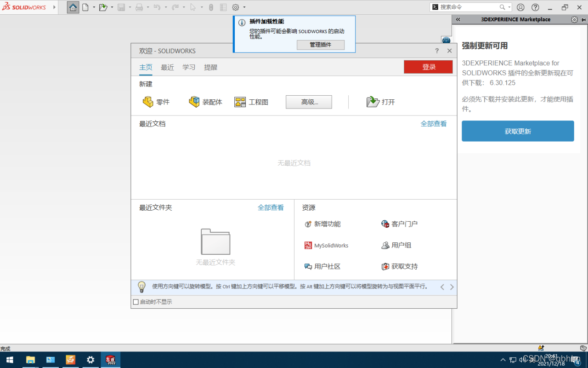The image size is (588, 368).
Task: Click the search magnifier icon
Action: pyautogui.click(x=502, y=7)
